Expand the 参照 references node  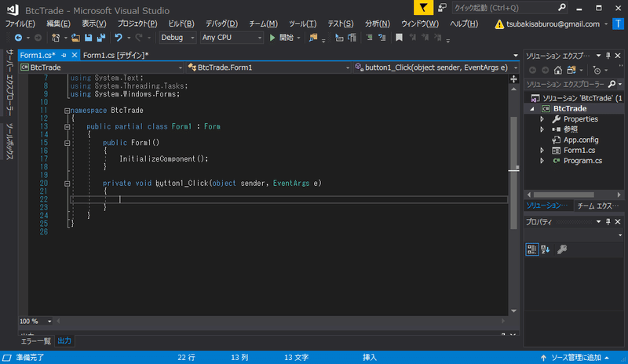(542, 129)
